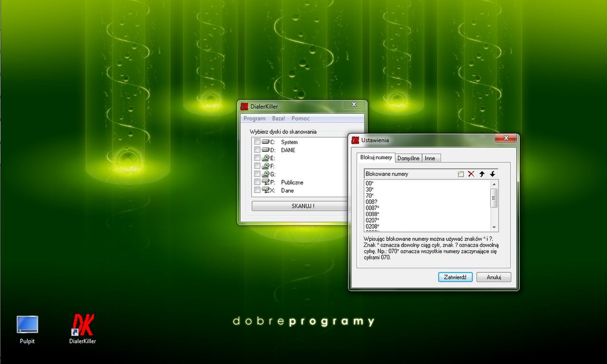
Task: Select the 0208* blocked number entry
Action: point(373,227)
